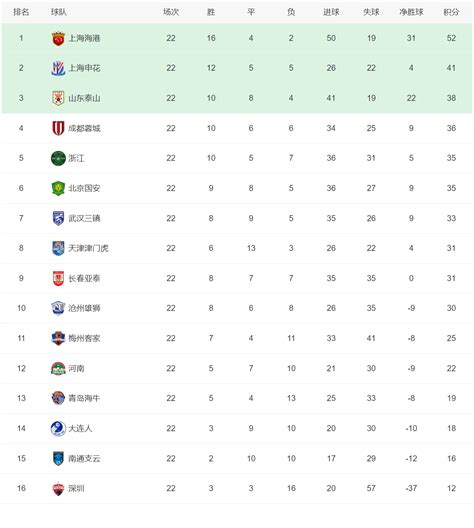Sort by the 积分 column header

451,12
